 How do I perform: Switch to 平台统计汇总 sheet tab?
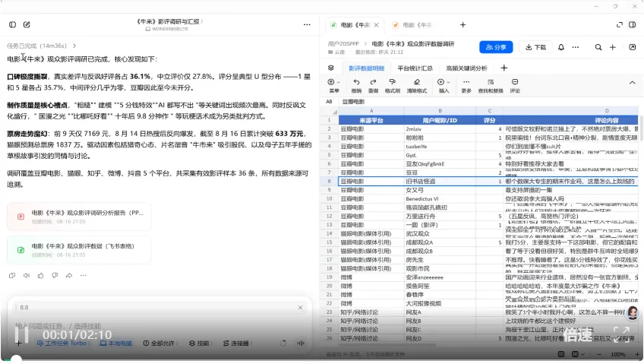click(415, 68)
